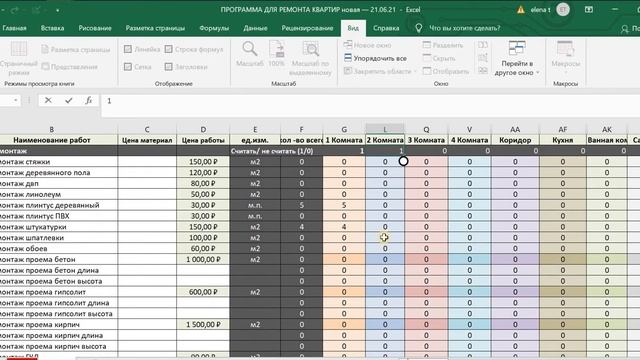
Task: Select column header D
Action: tap(203, 129)
